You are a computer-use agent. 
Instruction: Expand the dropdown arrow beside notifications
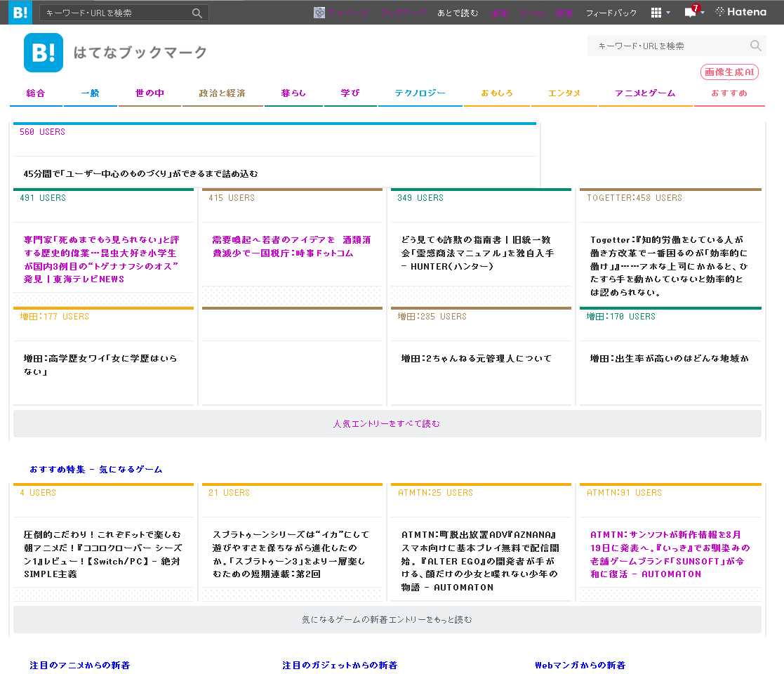tap(703, 13)
